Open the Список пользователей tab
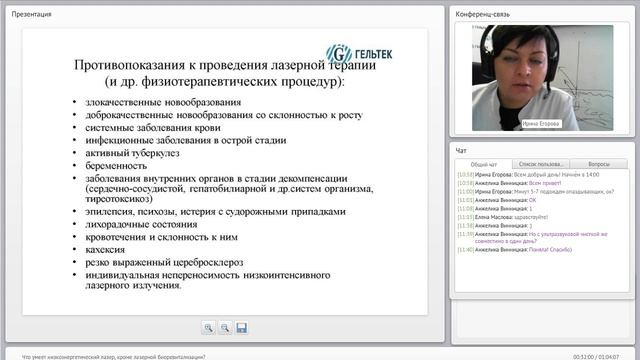 coord(540,164)
